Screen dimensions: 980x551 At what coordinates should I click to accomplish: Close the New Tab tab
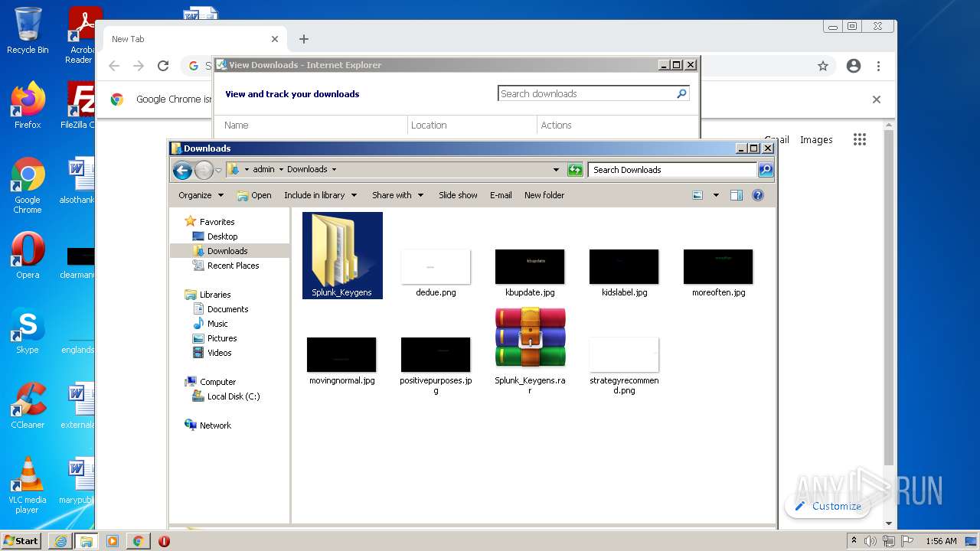275,39
